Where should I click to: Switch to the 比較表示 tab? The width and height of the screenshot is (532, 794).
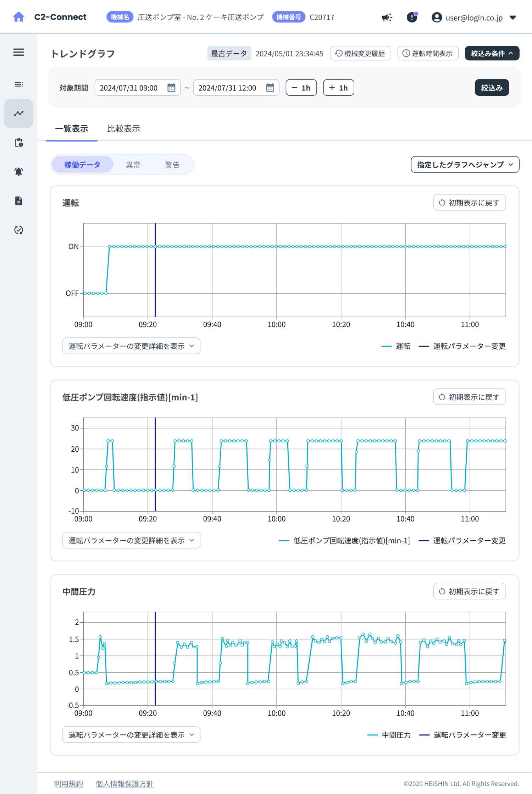[x=123, y=128]
